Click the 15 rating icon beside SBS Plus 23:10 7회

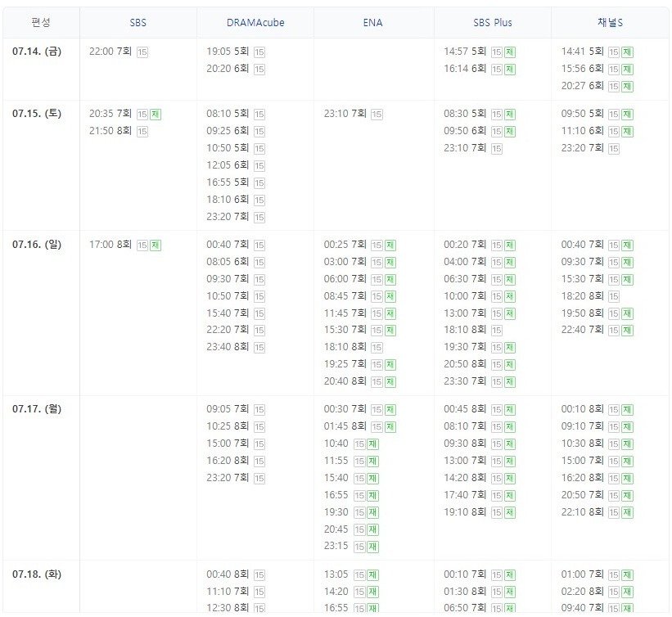coord(497,149)
